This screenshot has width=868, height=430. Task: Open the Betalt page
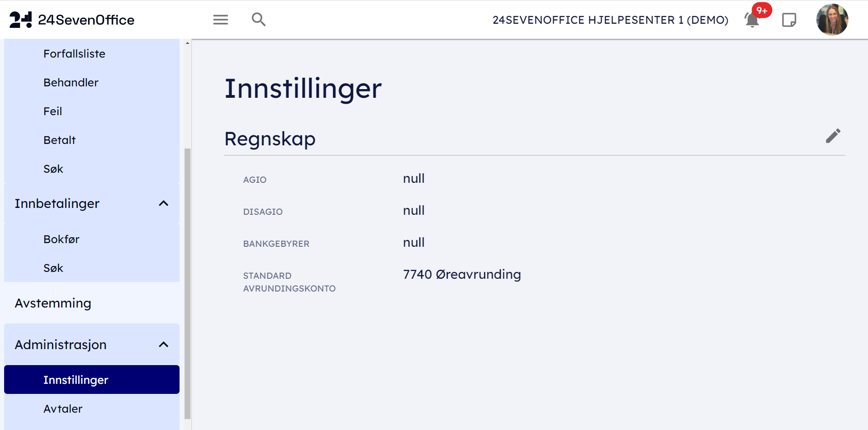(59, 140)
